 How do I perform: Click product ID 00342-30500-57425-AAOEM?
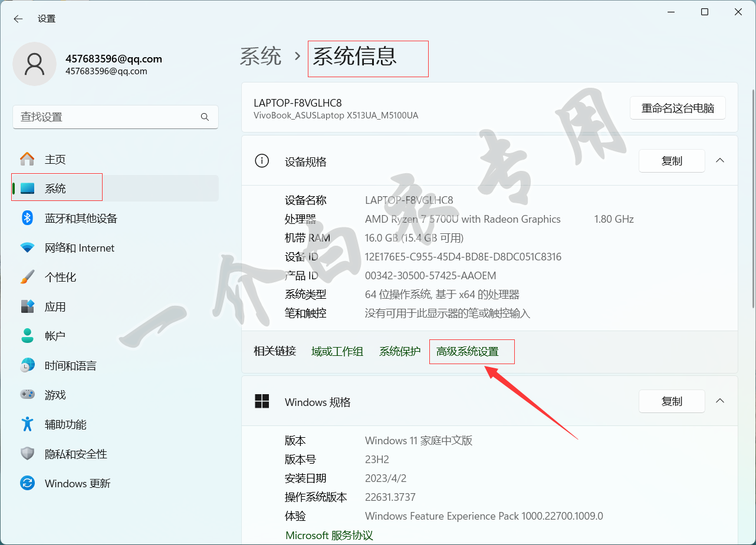click(430, 276)
